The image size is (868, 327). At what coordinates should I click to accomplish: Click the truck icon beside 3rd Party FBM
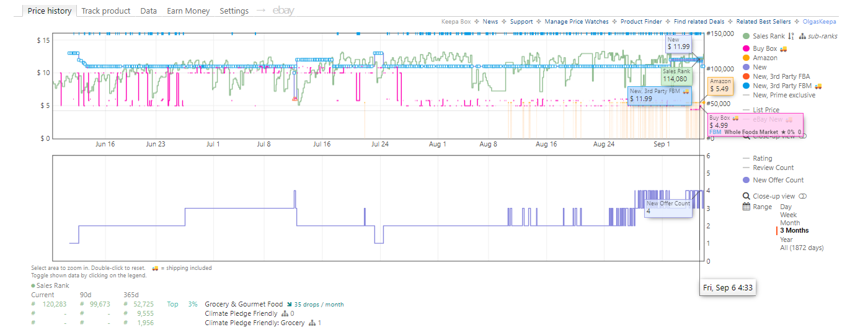coord(818,86)
